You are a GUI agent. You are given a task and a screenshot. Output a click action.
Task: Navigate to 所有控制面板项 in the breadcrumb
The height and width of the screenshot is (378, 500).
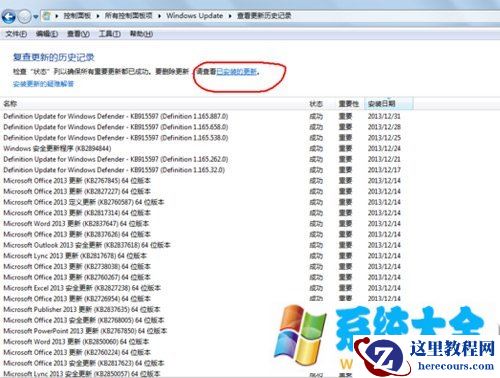pos(129,16)
